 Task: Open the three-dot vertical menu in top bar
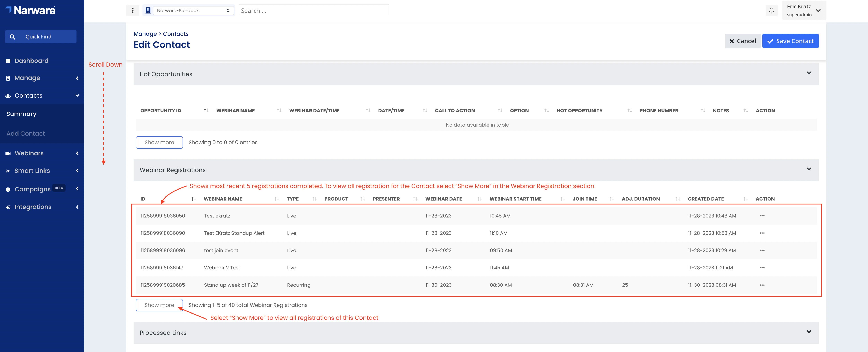132,10
